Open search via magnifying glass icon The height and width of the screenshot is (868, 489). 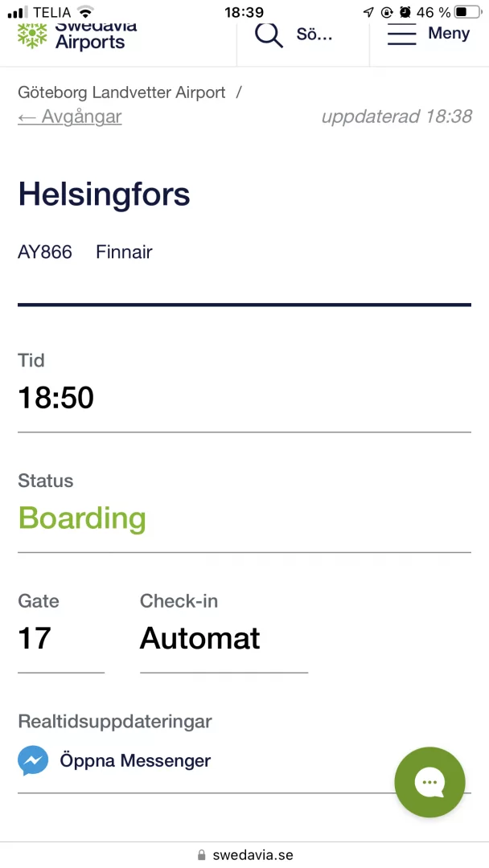coord(269,35)
